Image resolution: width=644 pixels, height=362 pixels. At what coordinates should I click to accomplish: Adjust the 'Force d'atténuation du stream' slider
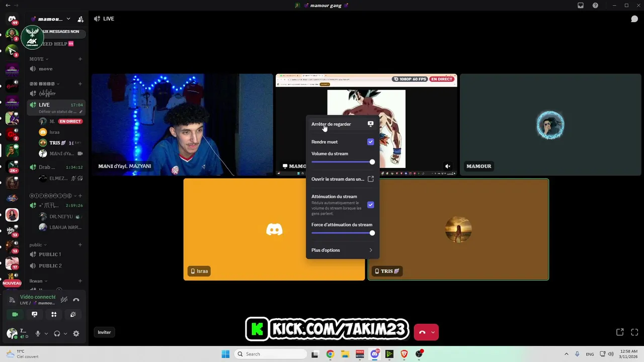(x=342, y=233)
